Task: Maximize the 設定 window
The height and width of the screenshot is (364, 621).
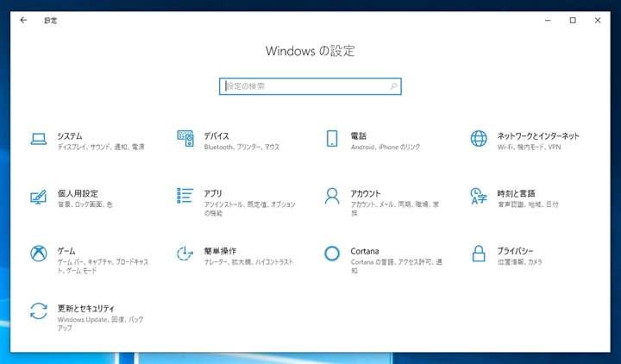Action: pos(573,20)
